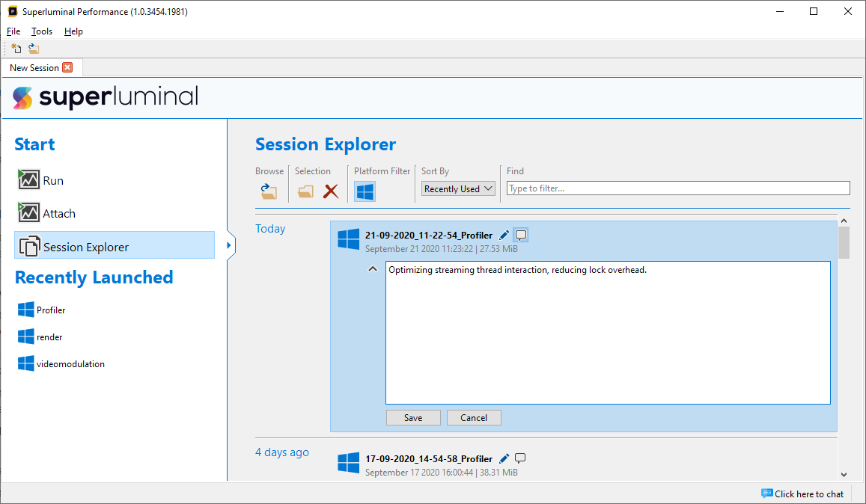866x504 pixels.
Task: Minimize the Superluminal window
Action: pyautogui.click(x=780, y=12)
